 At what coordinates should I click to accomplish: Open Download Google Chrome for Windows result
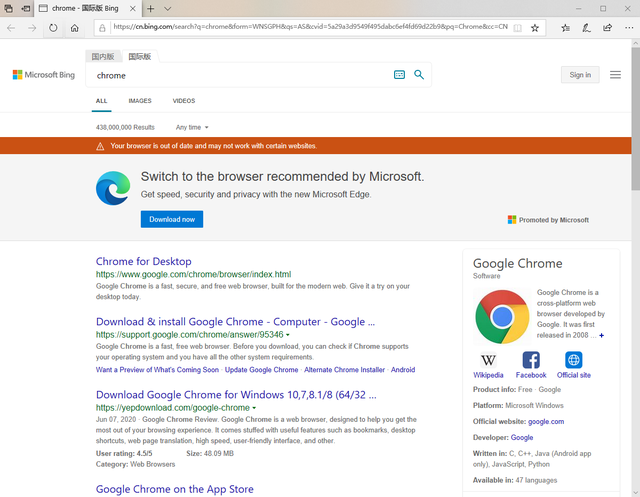pyautogui.click(x=236, y=395)
